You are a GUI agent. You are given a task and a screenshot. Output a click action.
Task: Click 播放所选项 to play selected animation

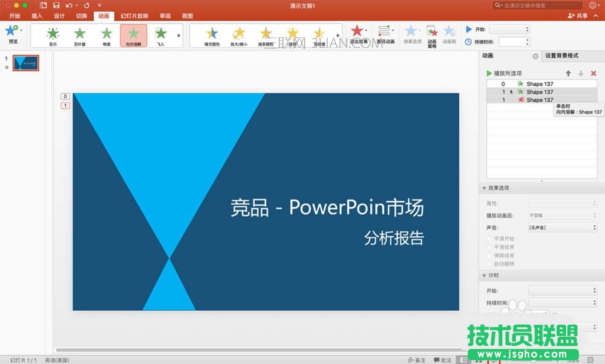pyautogui.click(x=505, y=73)
